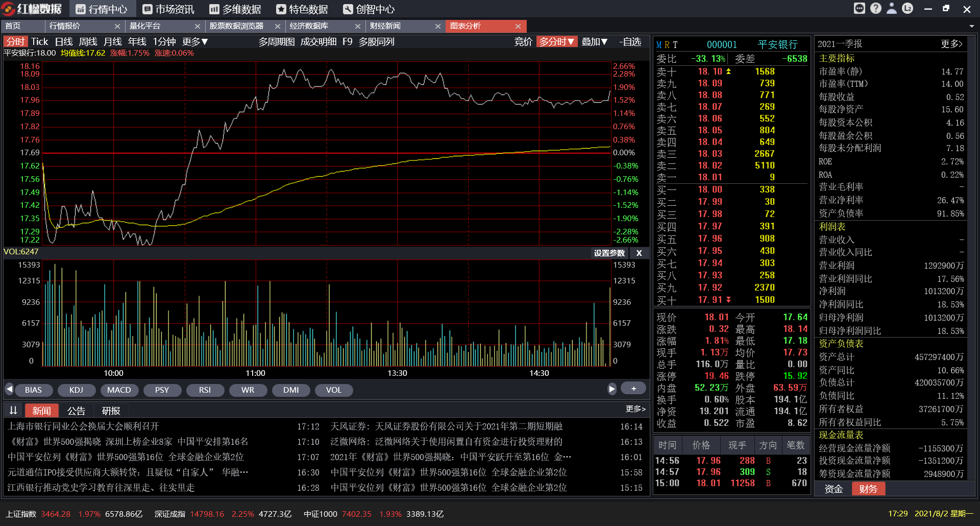Open the 多分时 dropdown
The width and height of the screenshot is (980, 526).
click(x=557, y=42)
